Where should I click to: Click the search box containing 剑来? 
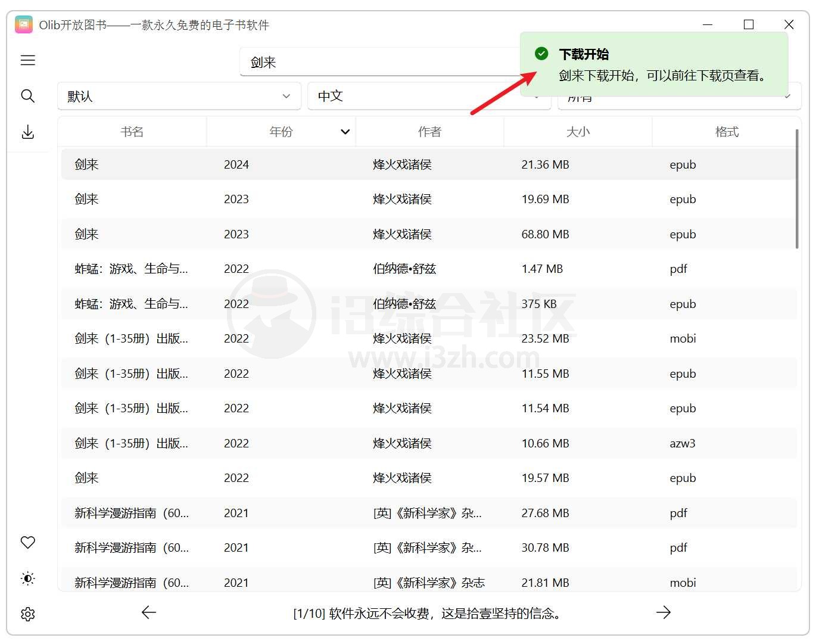[x=381, y=63]
